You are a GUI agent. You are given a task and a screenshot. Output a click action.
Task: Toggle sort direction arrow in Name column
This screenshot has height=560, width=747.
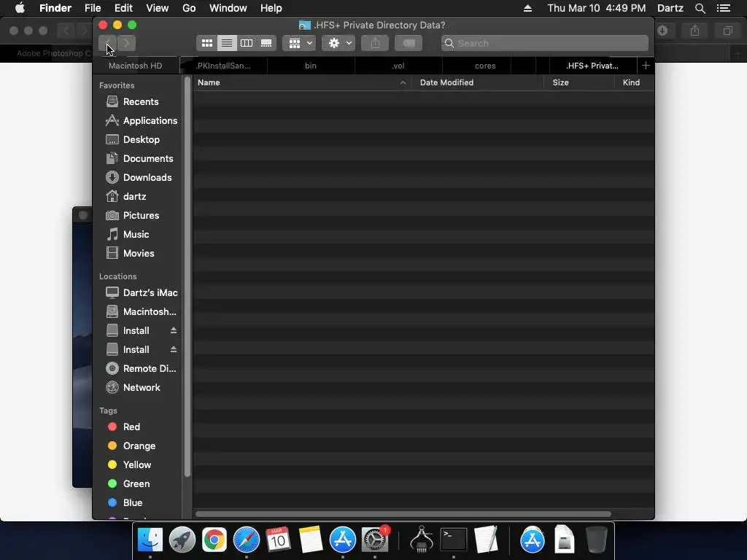403,82
